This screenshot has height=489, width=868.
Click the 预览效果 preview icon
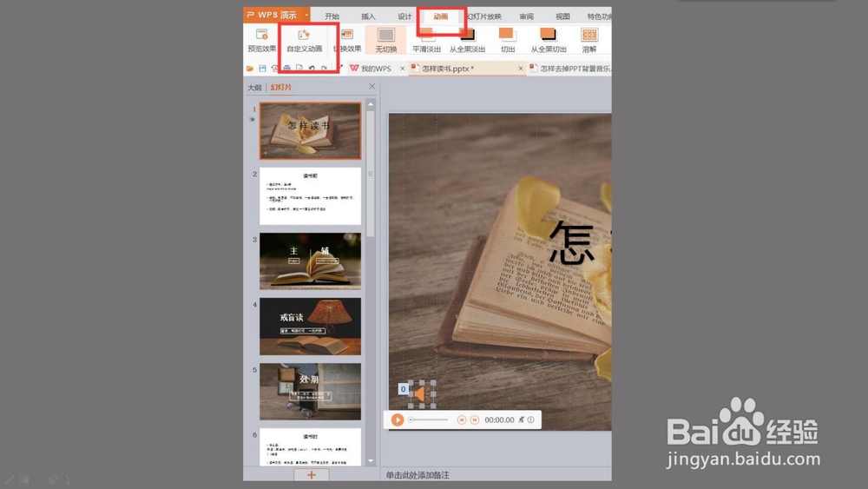pos(261,35)
